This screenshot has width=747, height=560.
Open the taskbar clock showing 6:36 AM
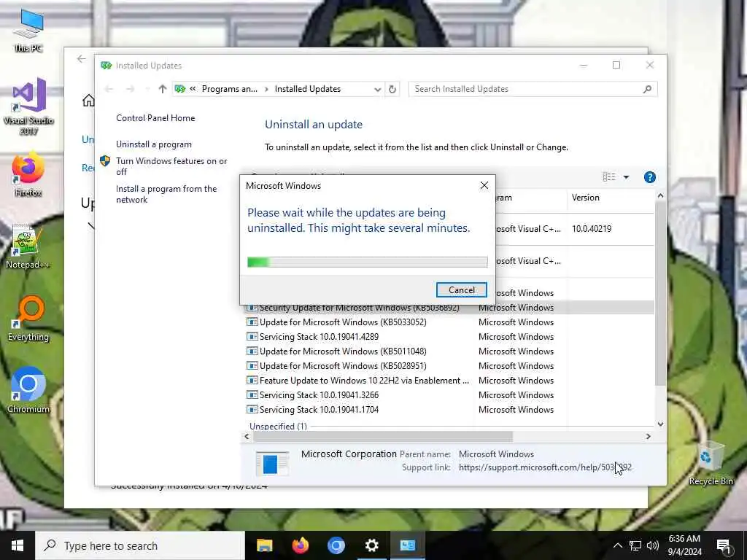point(684,545)
